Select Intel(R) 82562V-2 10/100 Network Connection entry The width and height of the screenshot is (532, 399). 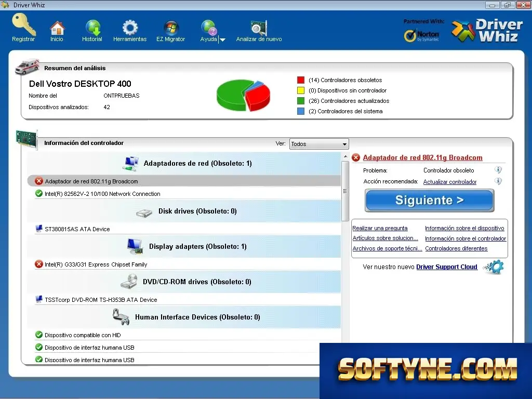coord(102,194)
